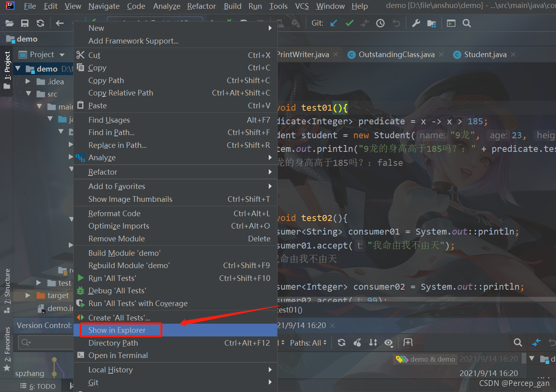556x392 pixels.
Task: Collapse the demo root tree node
Action: coord(18,69)
